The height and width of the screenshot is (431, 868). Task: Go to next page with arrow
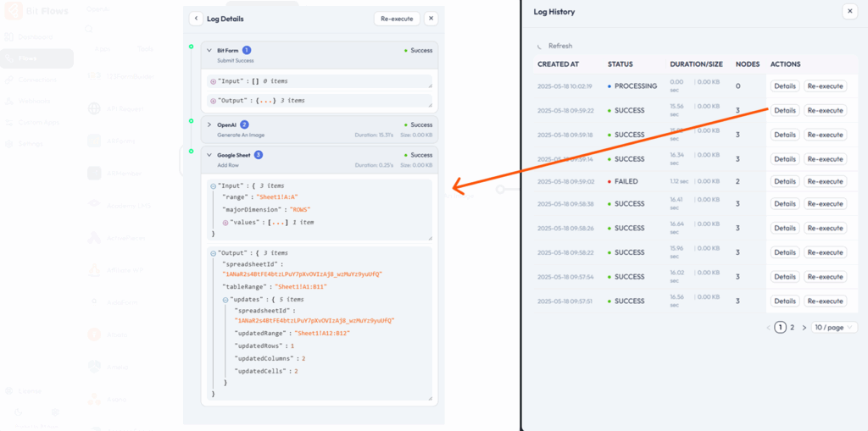pos(804,328)
